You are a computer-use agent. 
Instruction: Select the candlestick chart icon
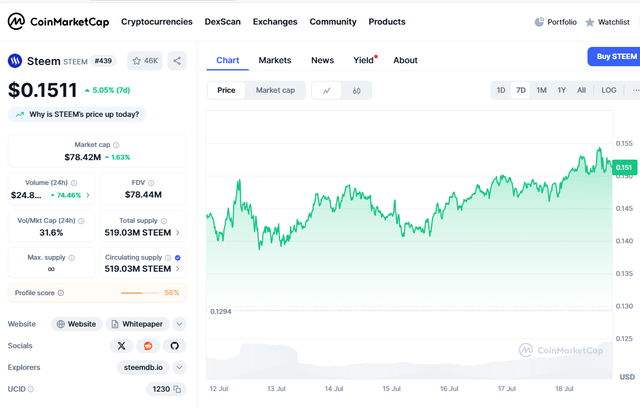click(x=356, y=91)
